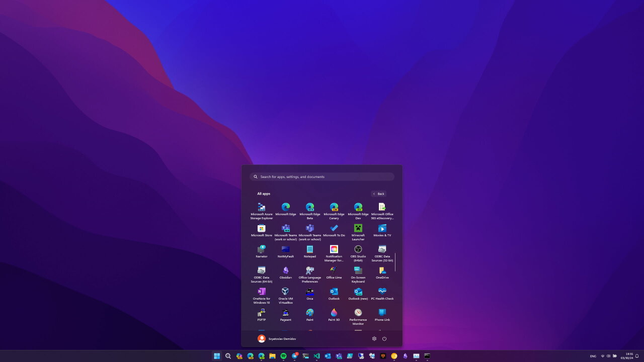Open Microsoft Office 365 eDiscovery app
The image size is (644, 362).
(x=382, y=211)
